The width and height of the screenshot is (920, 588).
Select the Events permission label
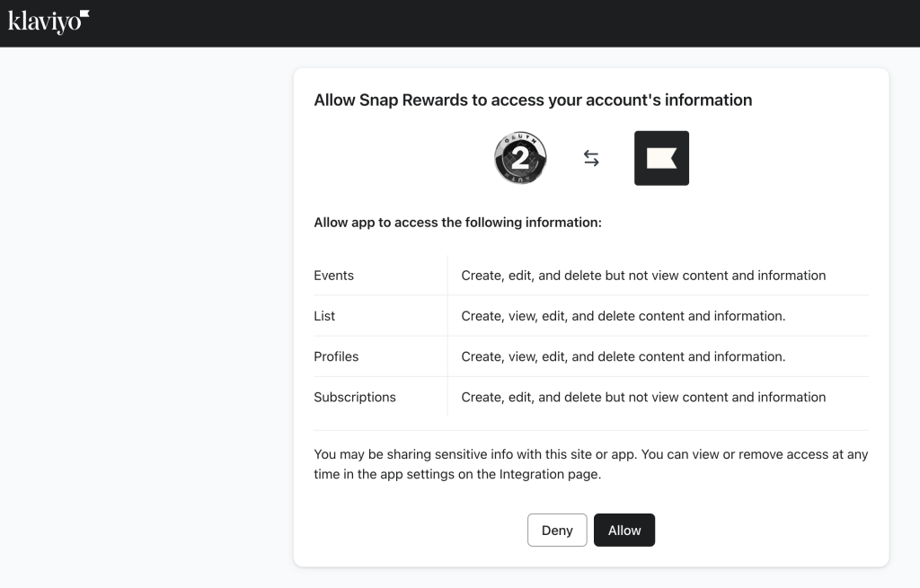click(x=333, y=276)
